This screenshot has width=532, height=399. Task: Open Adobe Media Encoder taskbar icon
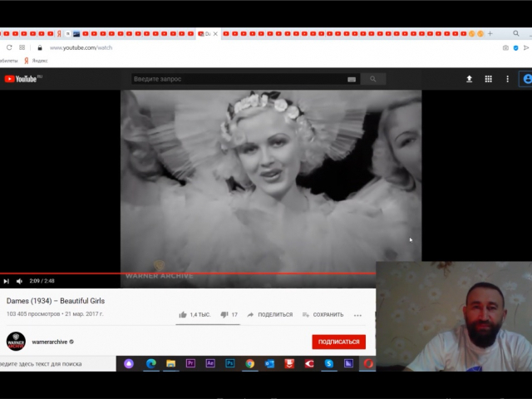(348, 364)
